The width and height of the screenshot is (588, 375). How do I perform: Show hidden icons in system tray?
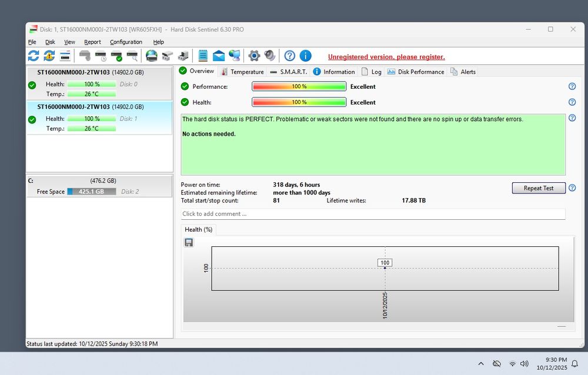pos(481,364)
